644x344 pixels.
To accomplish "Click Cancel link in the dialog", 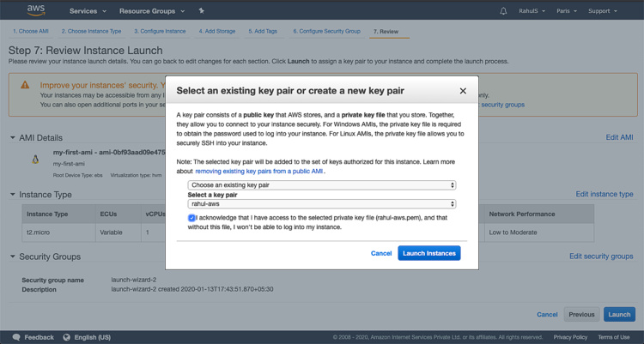I will pos(381,253).
